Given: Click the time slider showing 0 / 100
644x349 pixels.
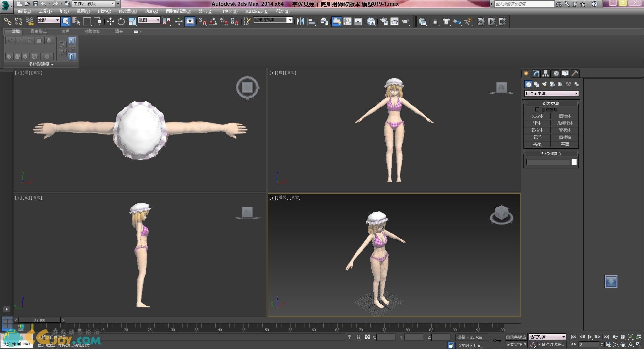Looking at the screenshot, I should pos(39,320).
